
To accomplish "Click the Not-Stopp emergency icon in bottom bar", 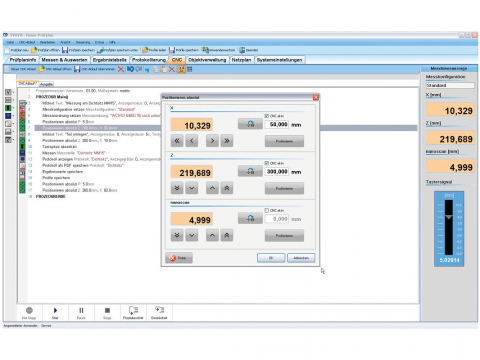I will [29, 313].
